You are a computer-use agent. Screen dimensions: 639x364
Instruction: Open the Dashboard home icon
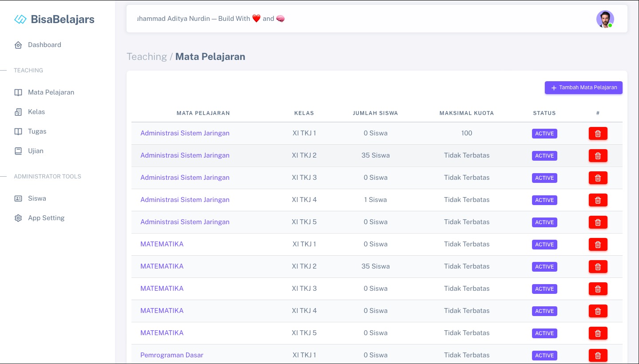point(18,45)
